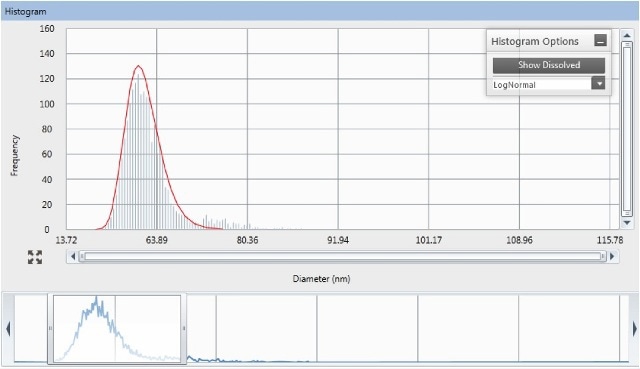Click the 160 y-axis value
Viewport: 640px width, 369px height.
click(47, 29)
